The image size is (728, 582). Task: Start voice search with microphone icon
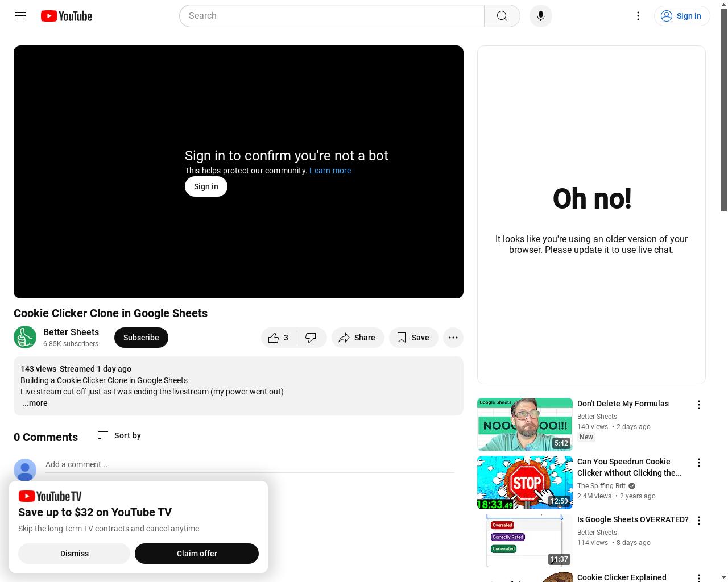click(541, 16)
